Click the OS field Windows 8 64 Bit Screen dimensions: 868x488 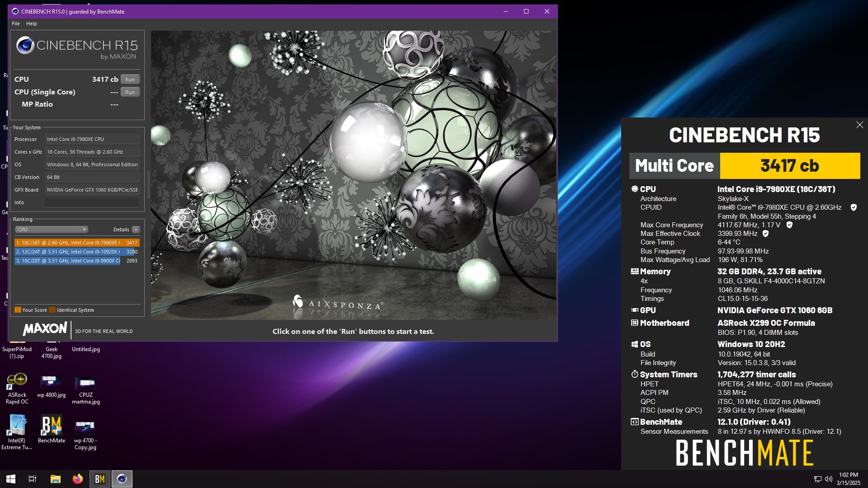(x=92, y=164)
